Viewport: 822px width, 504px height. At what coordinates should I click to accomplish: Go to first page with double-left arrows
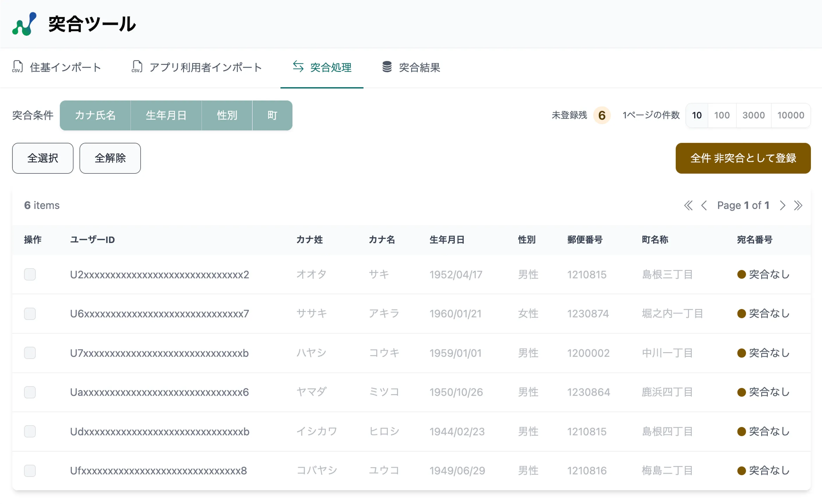[688, 205]
